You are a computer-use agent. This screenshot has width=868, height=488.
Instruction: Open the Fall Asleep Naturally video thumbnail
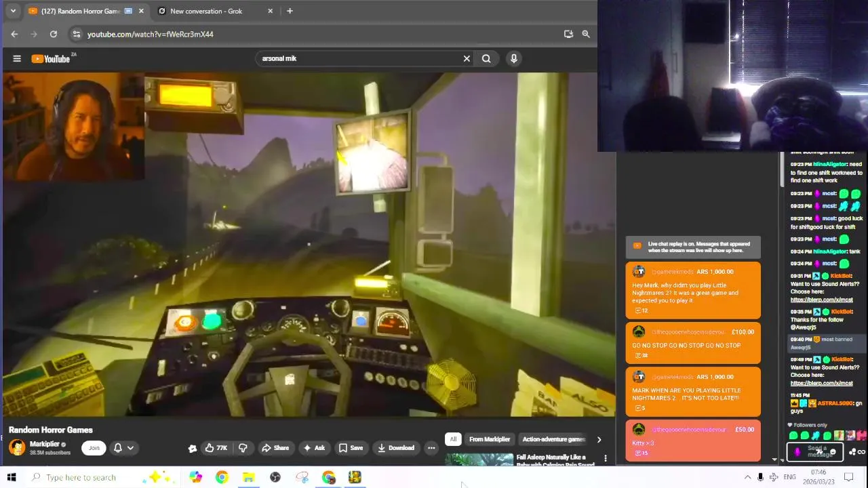(479, 460)
